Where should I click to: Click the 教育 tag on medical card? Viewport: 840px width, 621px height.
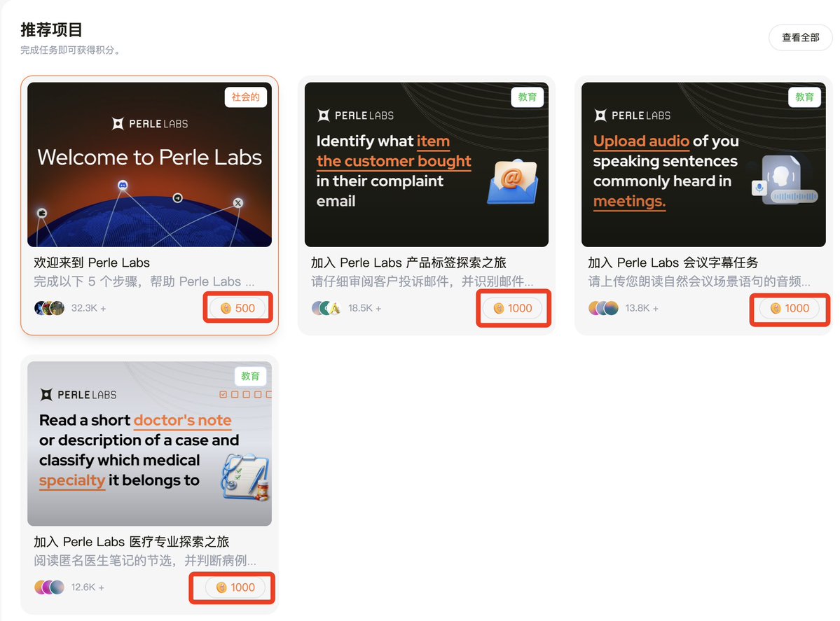pyautogui.click(x=250, y=376)
